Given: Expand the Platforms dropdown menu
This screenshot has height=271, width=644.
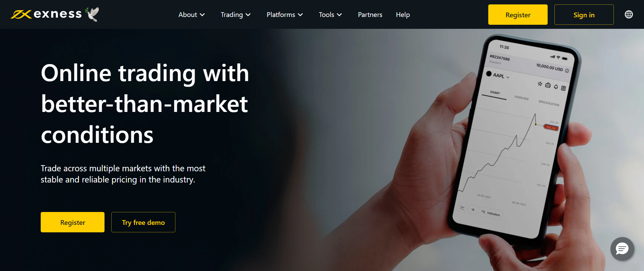Looking at the screenshot, I should [285, 15].
